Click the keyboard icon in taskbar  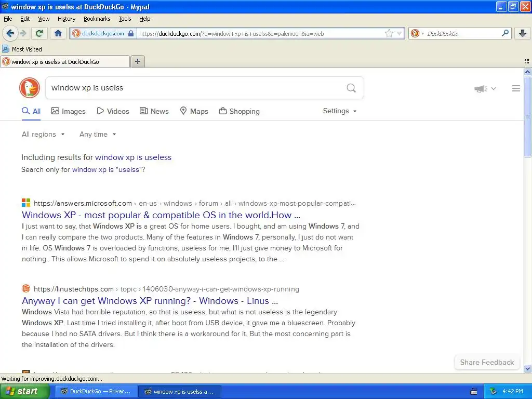coord(474,392)
